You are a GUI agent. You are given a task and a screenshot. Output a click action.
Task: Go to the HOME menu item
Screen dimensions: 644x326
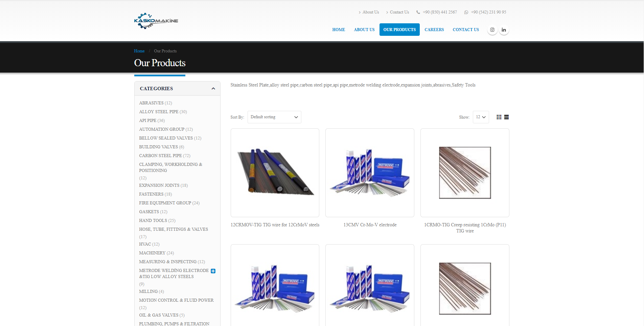339,30
